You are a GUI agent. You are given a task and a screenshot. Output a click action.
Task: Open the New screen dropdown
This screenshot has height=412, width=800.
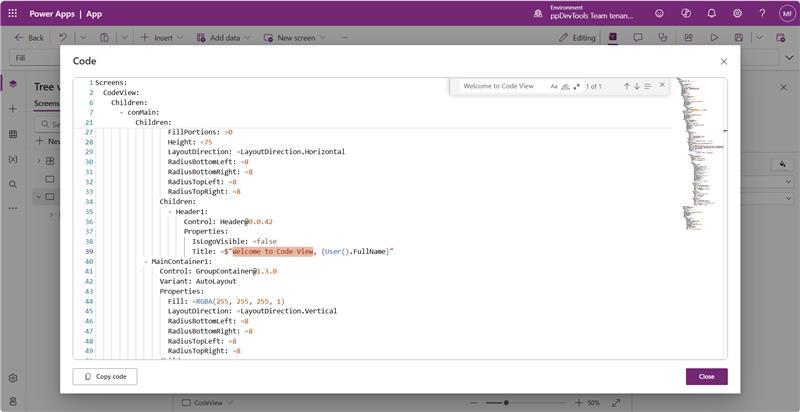pyautogui.click(x=294, y=38)
